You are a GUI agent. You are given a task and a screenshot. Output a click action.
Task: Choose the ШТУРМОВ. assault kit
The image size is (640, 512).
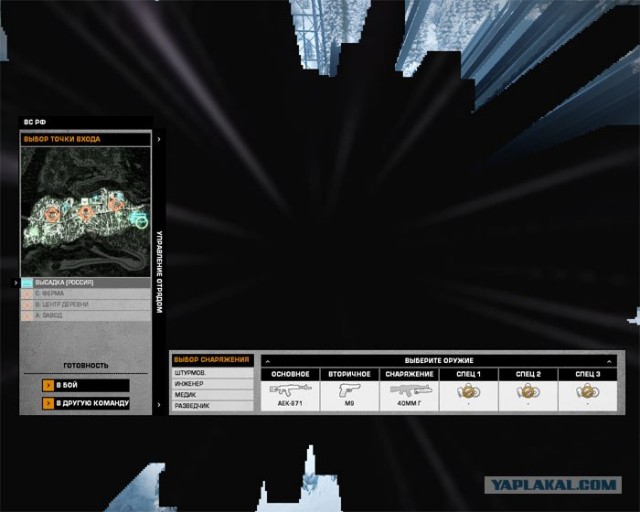[213, 373]
